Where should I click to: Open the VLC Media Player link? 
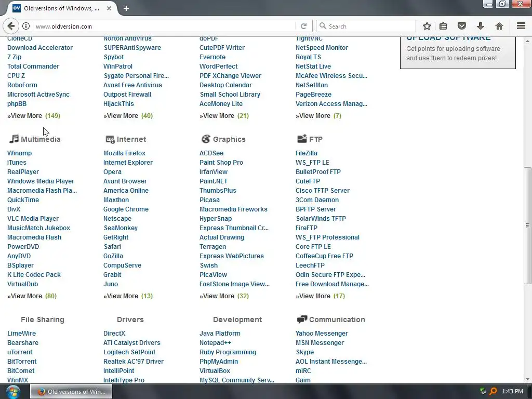click(x=33, y=219)
